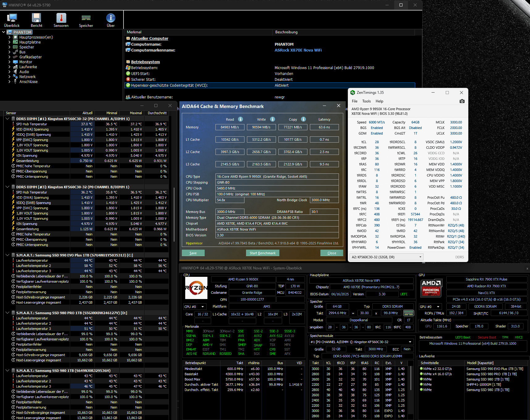Click the CPU Clock field 5480.0 MHz
The image size is (530, 420).
pos(277,188)
